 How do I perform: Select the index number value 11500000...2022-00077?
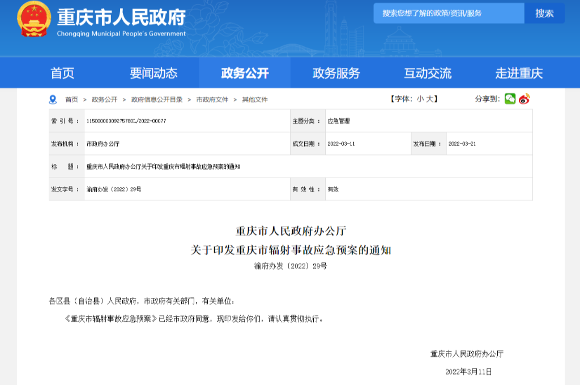point(126,121)
